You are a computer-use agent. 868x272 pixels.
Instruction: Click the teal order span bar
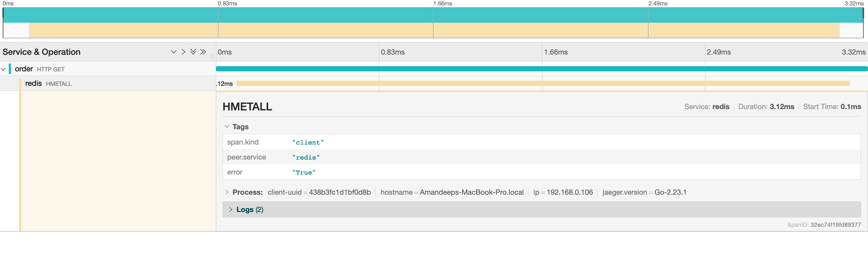coord(539,69)
